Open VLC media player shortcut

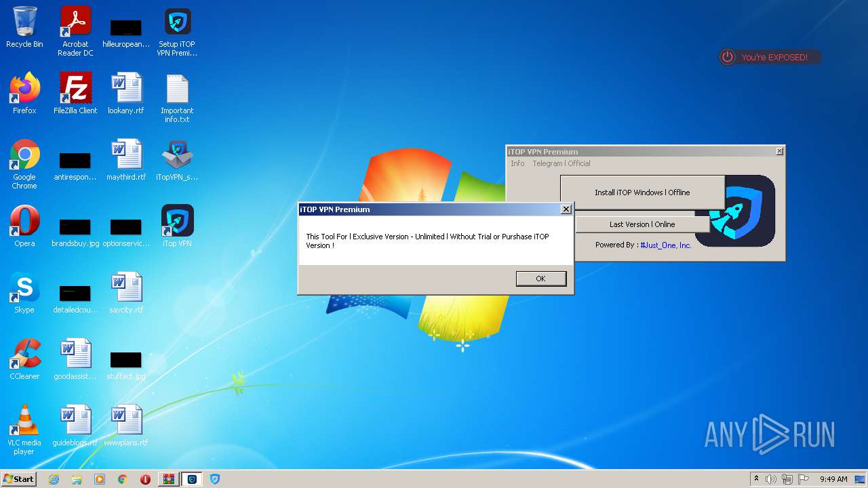point(24,430)
